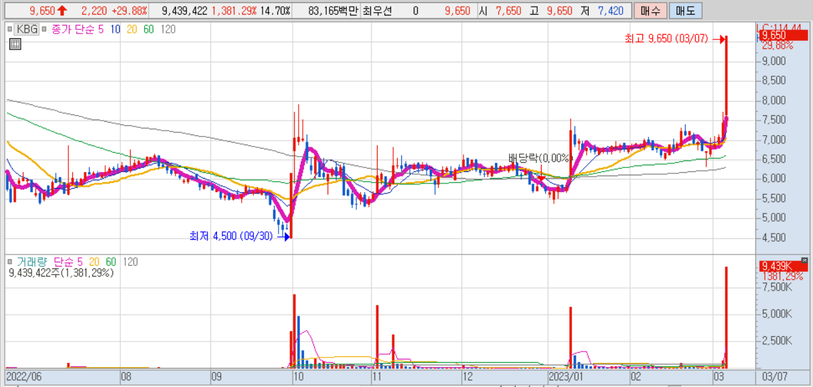Image resolution: width=813 pixels, height=387 pixels.
Task: Click the 83,165백만 trading value
Action: click(x=332, y=10)
